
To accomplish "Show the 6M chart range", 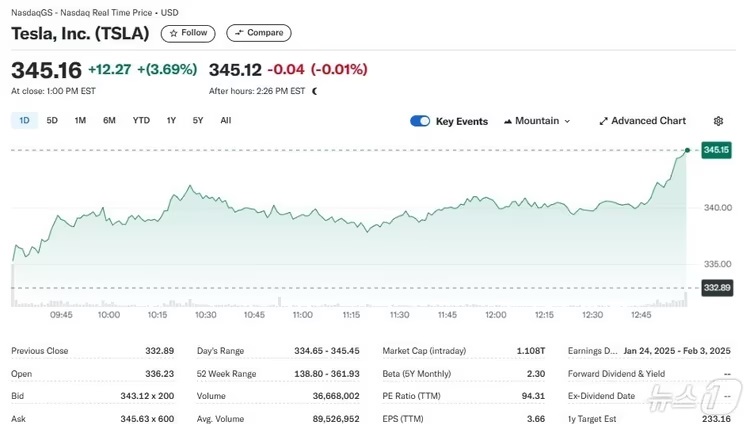I will coord(109,120).
